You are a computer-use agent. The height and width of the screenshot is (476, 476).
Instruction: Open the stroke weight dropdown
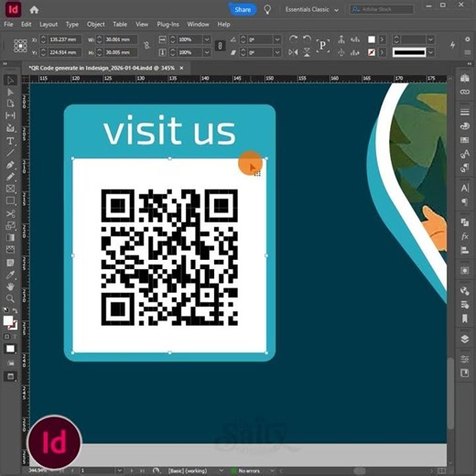(430, 39)
